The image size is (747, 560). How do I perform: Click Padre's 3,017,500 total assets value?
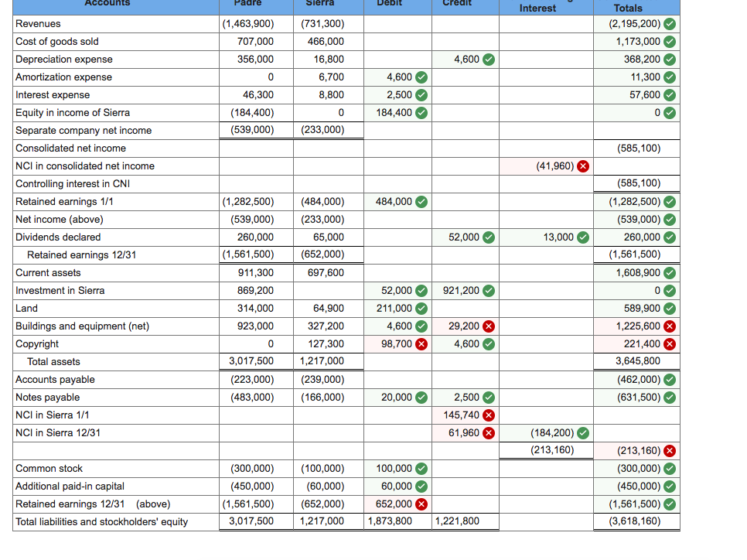pos(251,361)
